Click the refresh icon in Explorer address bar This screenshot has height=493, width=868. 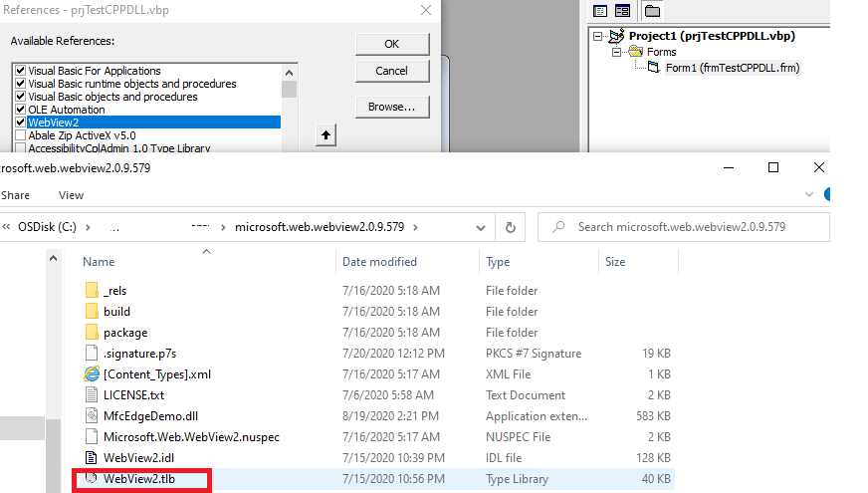click(511, 227)
